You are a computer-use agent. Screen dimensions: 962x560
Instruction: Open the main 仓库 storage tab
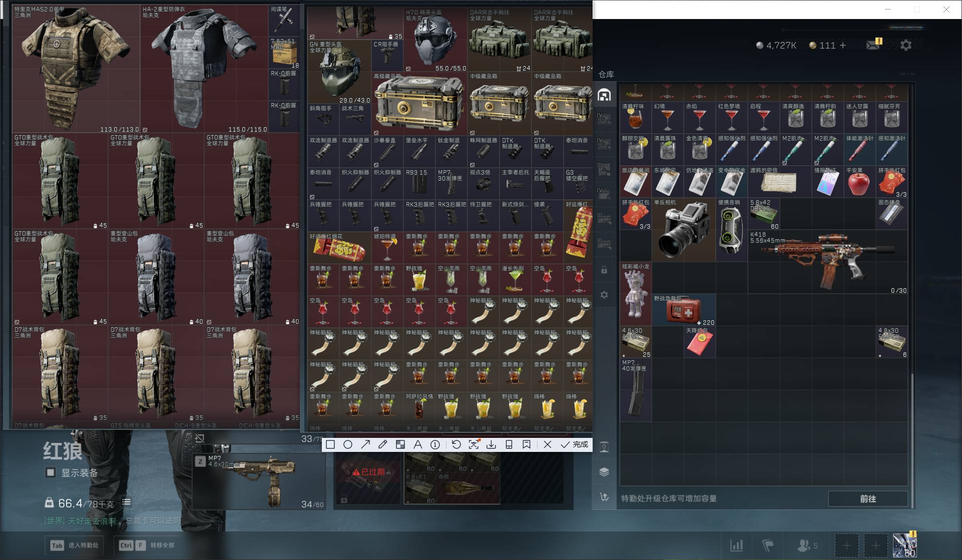604,95
